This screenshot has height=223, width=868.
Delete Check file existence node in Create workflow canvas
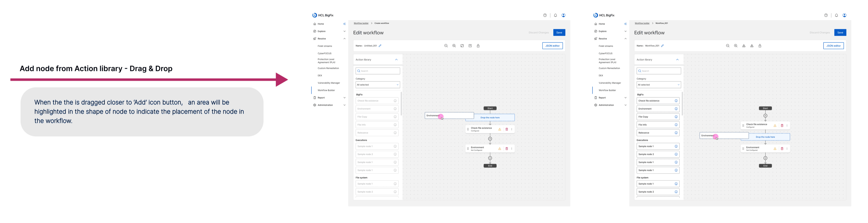506,129
